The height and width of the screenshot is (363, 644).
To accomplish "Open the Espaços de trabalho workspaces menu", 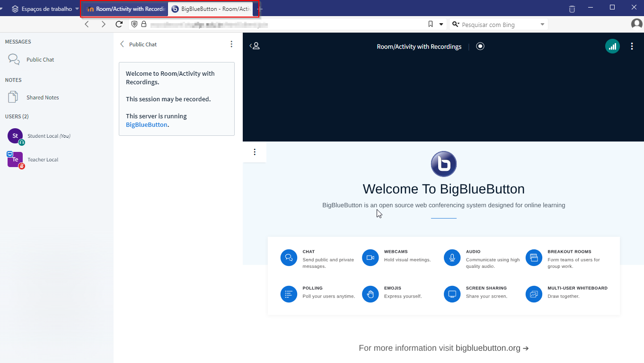I will [45, 9].
